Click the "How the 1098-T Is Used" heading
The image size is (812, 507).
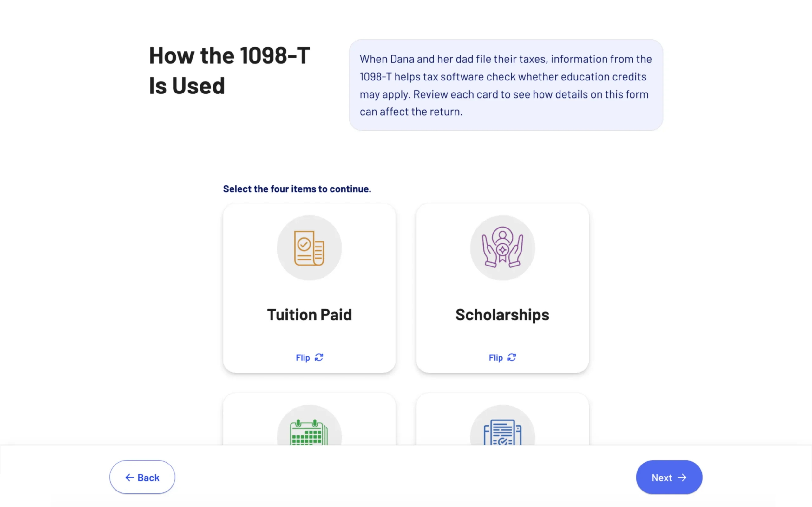tap(229, 70)
